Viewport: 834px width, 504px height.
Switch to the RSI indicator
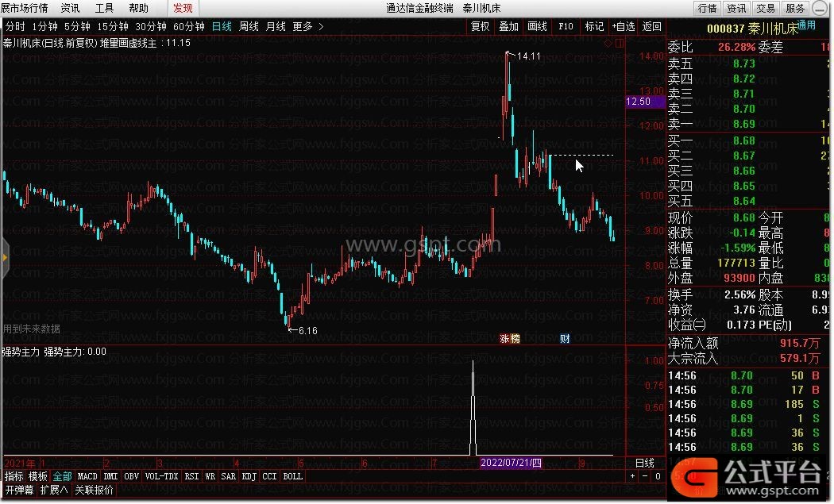point(191,477)
